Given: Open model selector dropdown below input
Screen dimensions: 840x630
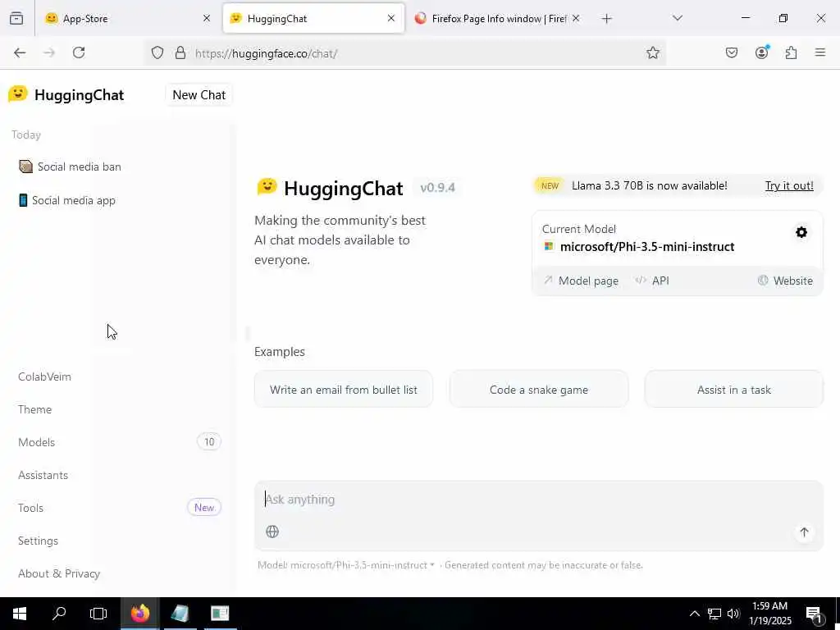Looking at the screenshot, I should click(x=346, y=565).
